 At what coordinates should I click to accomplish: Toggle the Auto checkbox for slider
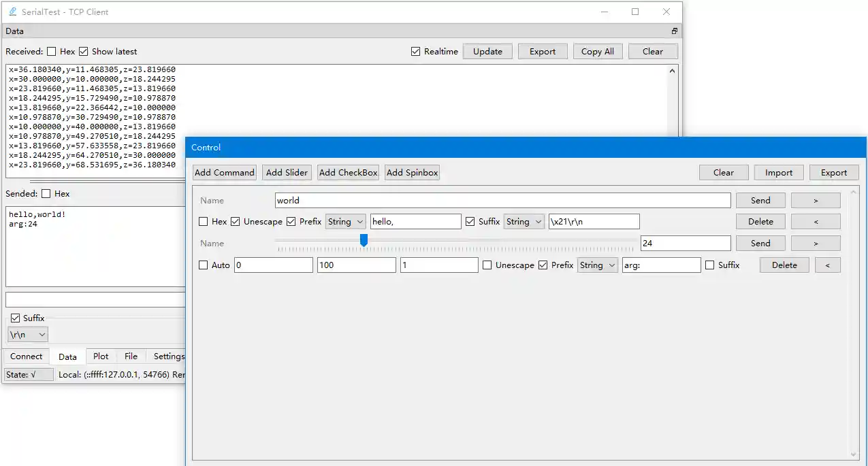click(x=204, y=265)
